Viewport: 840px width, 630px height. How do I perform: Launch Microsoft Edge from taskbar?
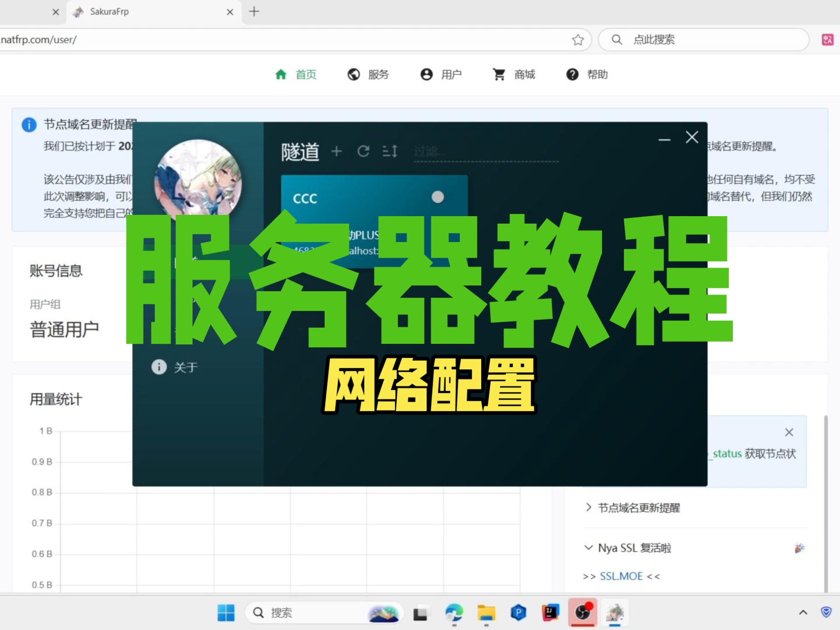click(454, 612)
